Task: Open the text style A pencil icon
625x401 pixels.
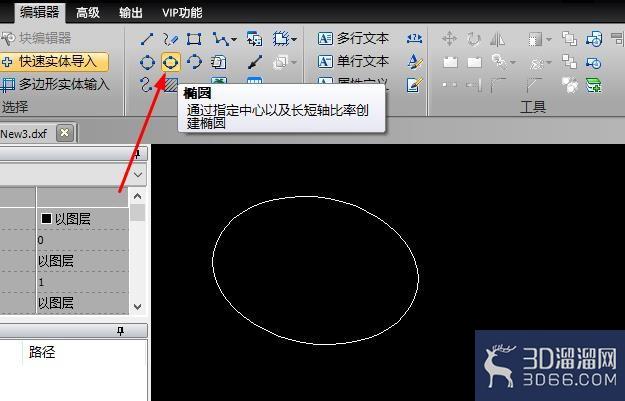Action: pos(415,62)
